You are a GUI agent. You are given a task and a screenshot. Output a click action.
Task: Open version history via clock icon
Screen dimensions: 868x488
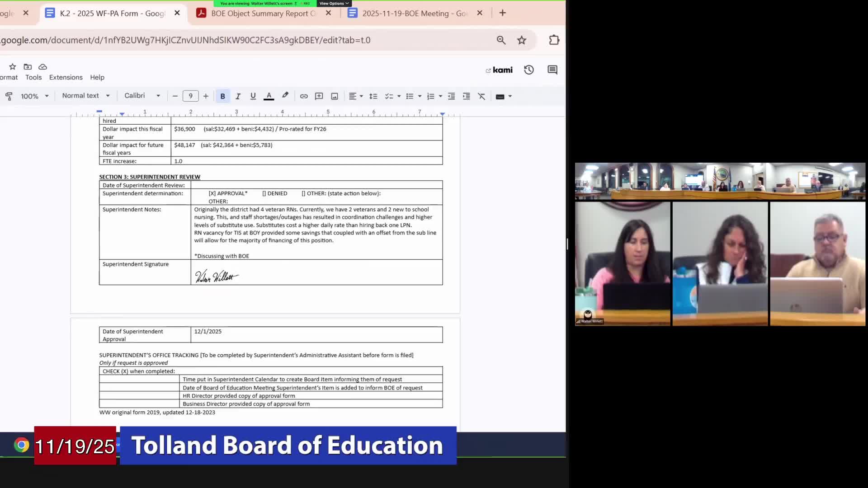coord(528,70)
